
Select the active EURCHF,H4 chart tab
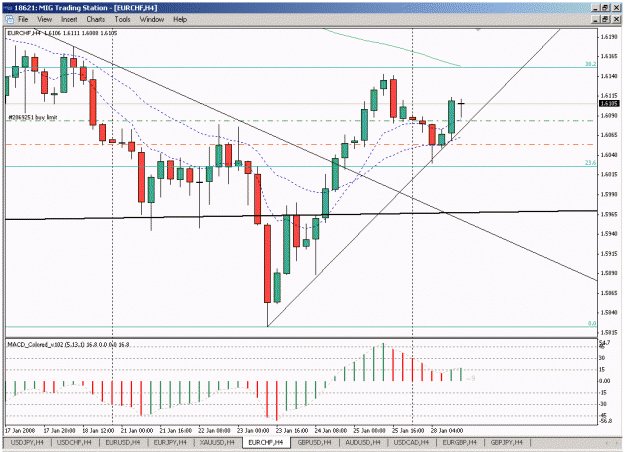tap(265, 442)
